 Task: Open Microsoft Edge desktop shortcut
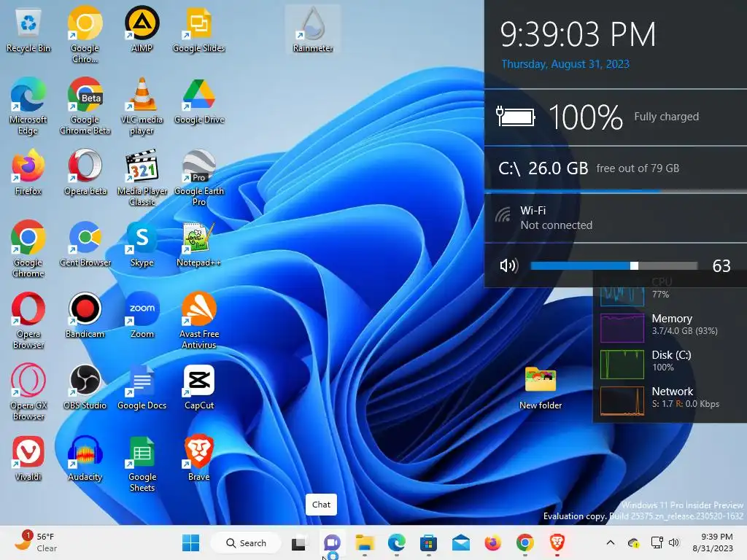click(x=28, y=107)
